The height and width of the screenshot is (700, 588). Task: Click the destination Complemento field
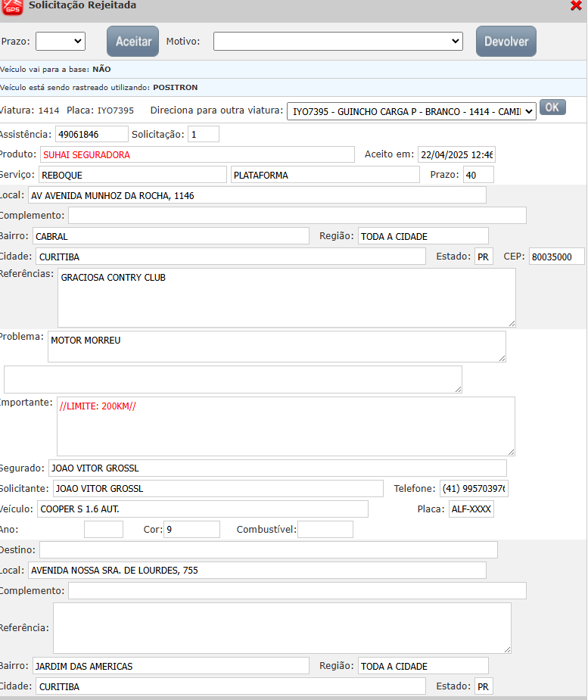coord(297,590)
